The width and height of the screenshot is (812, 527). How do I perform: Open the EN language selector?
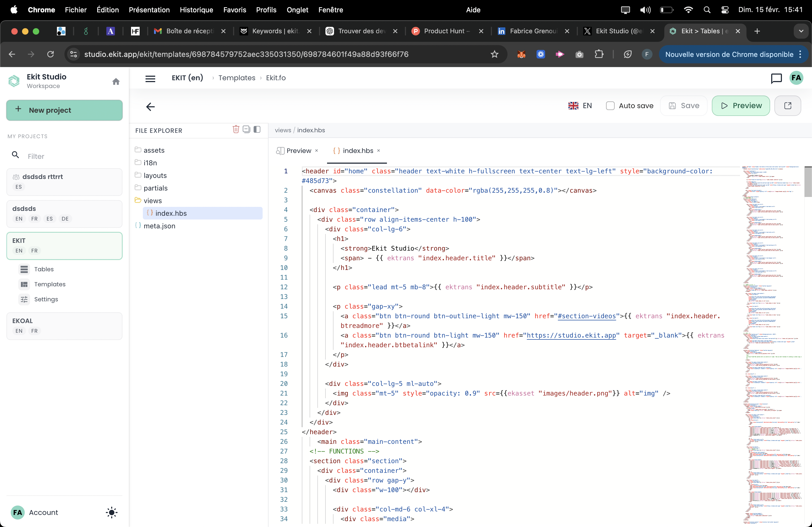(x=580, y=106)
